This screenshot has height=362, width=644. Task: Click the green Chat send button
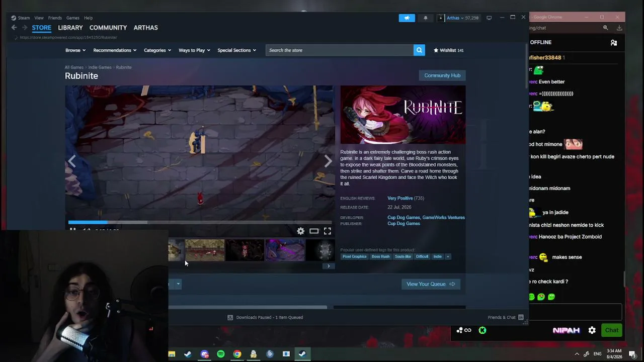pyautogui.click(x=612, y=330)
